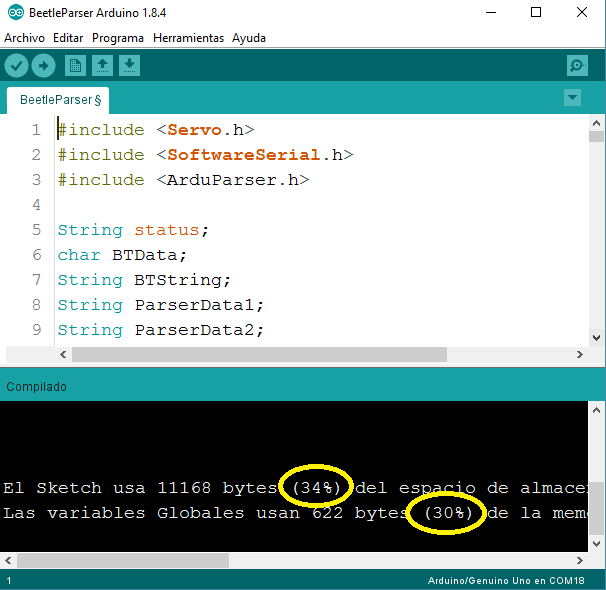The image size is (606, 590).
Task: Close the Arduino IDE window
Action: [582, 12]
